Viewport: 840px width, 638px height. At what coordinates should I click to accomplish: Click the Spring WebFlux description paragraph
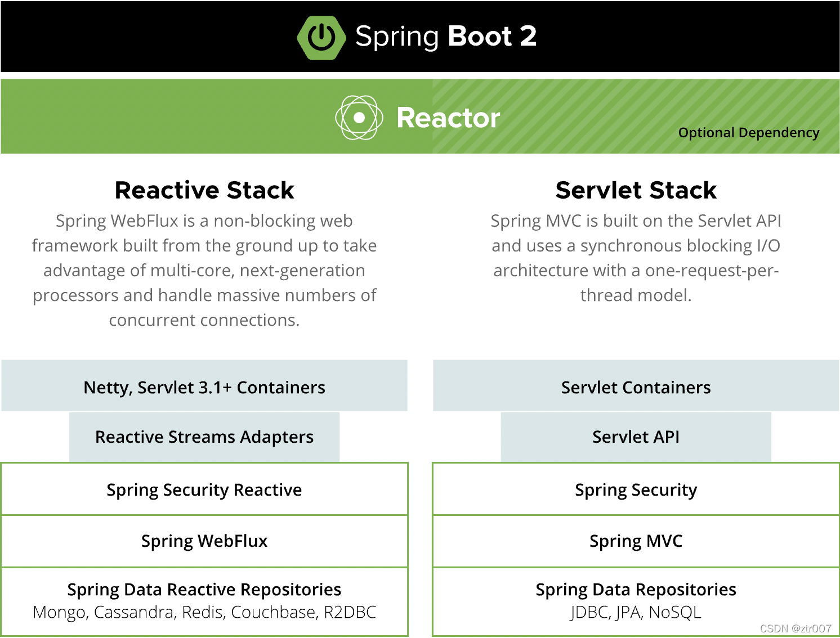click(204, 270)
